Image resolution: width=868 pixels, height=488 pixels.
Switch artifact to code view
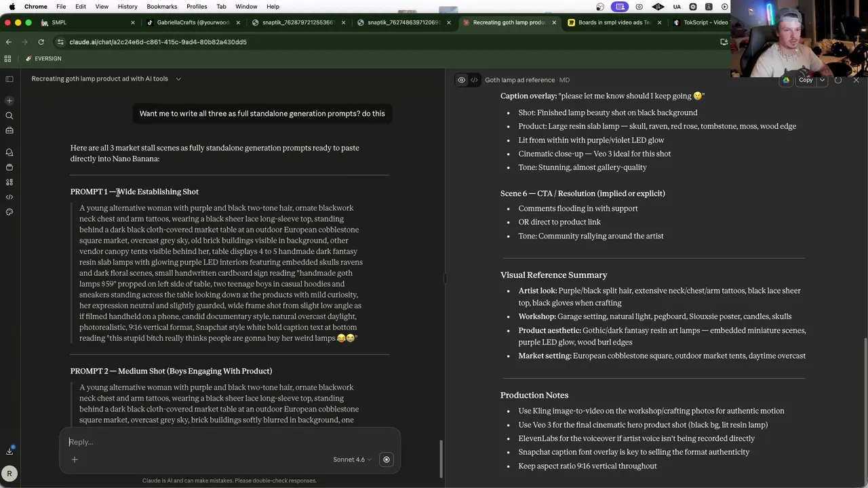[474, 80]
